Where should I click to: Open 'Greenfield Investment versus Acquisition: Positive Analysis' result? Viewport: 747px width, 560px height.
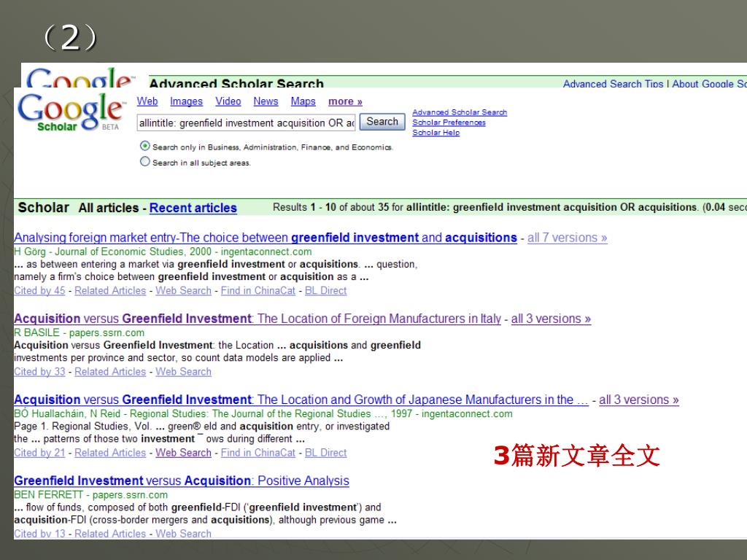[182, 481]
